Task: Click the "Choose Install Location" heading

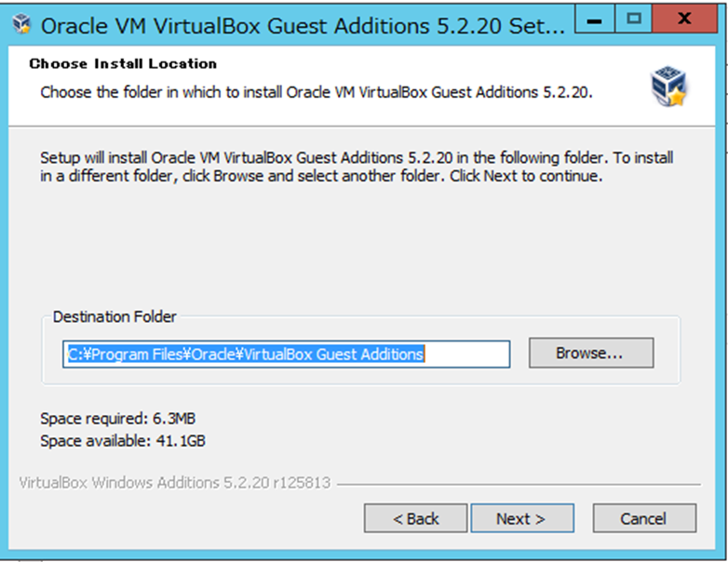Action: [123, 64]
